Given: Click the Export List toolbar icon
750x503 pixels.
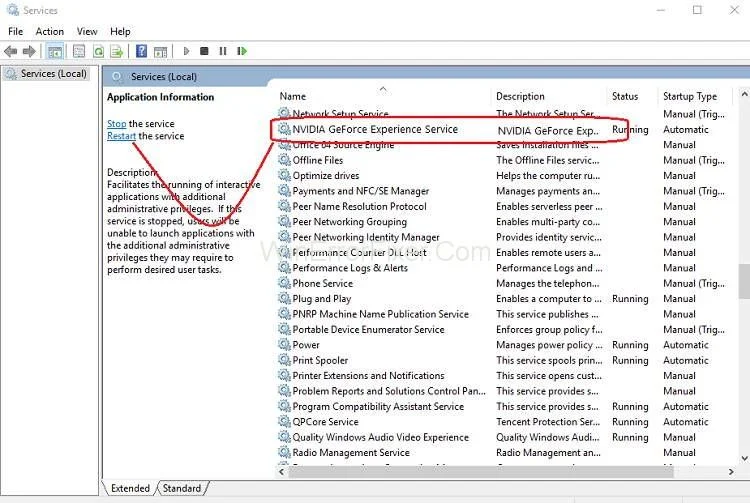Looking at the screenshot, I should pyautogui.click(x=117, y=51).
